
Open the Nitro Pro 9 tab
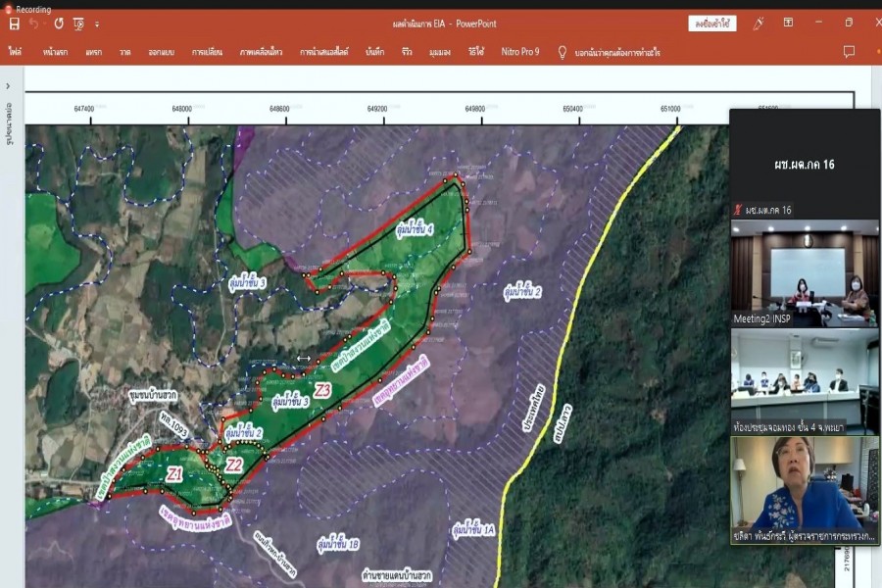pos(520,52)
